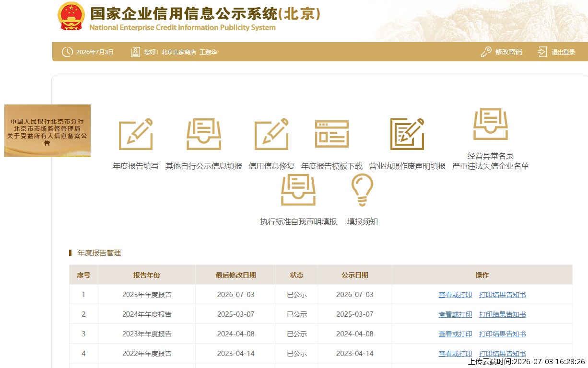This screenshot has width=588, height=368.
Task: Click the exit icon for 退出登录
Action: (x=542, y=52)
